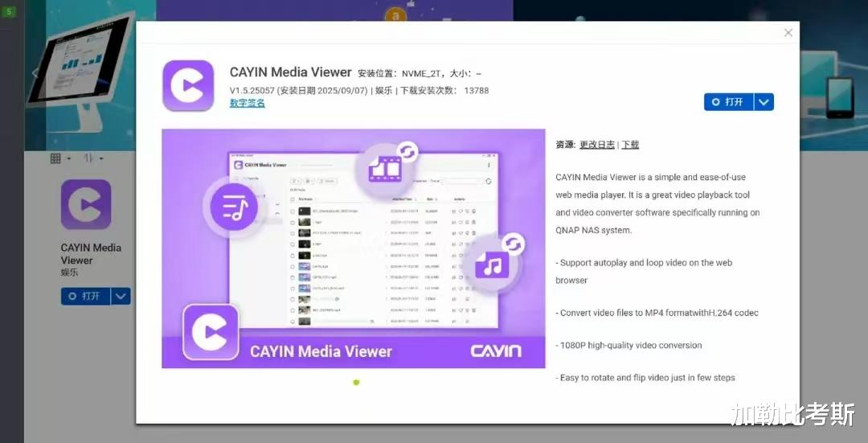This screenshot has width=868, height=443.
Task: Click the 娱乐 category label under background tile
Action: coord(69,273)
